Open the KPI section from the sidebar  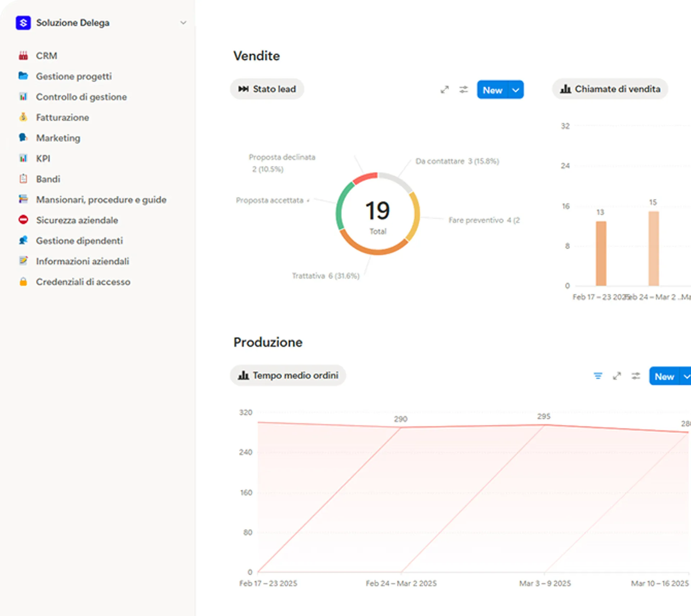click(x=42, y=158)
